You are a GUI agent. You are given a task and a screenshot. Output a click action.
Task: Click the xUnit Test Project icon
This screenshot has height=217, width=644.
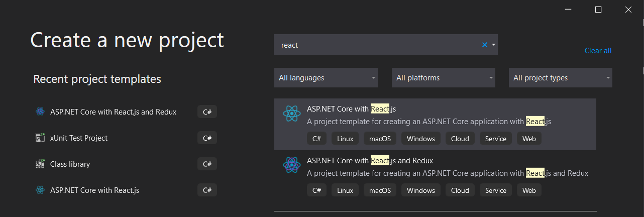(x=40, y=138)
